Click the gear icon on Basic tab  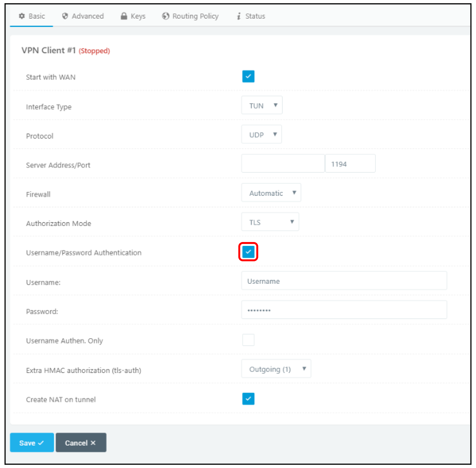point(22,16)
